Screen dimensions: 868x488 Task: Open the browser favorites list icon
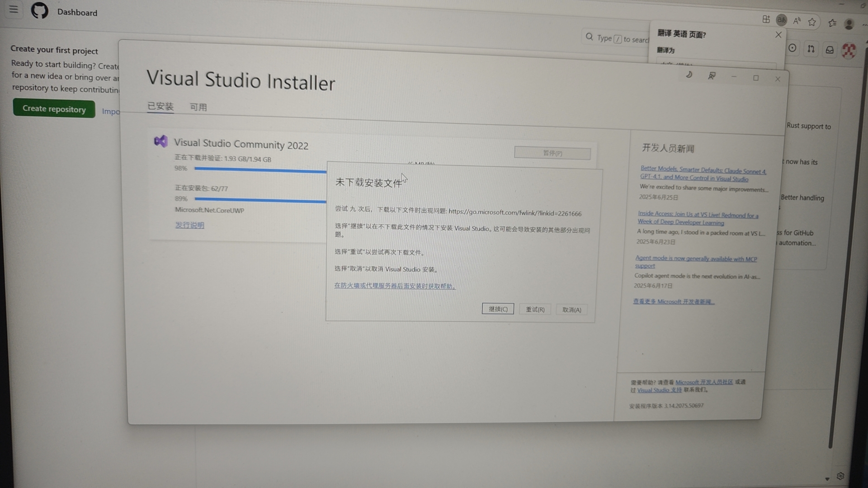pyautogui.click(x=832, y=23)
